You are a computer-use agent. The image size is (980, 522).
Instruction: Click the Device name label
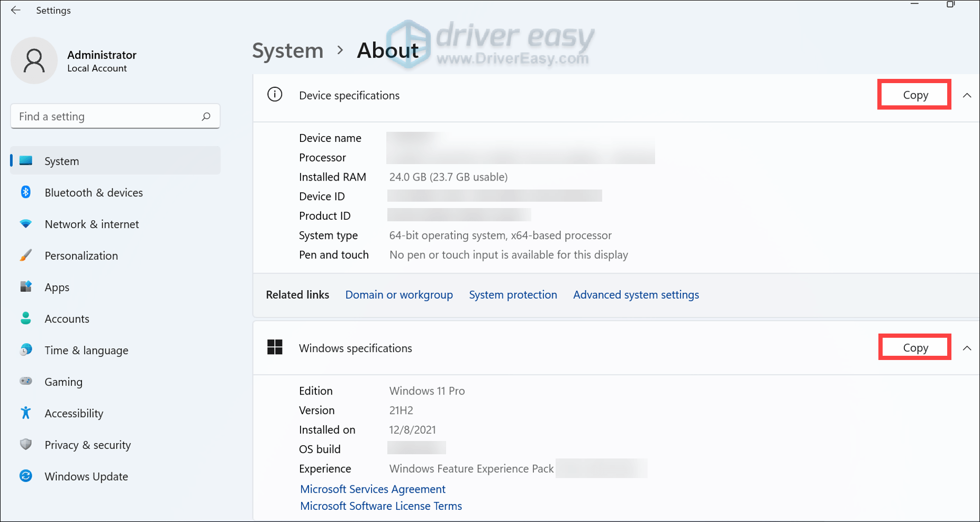point(330,138)
